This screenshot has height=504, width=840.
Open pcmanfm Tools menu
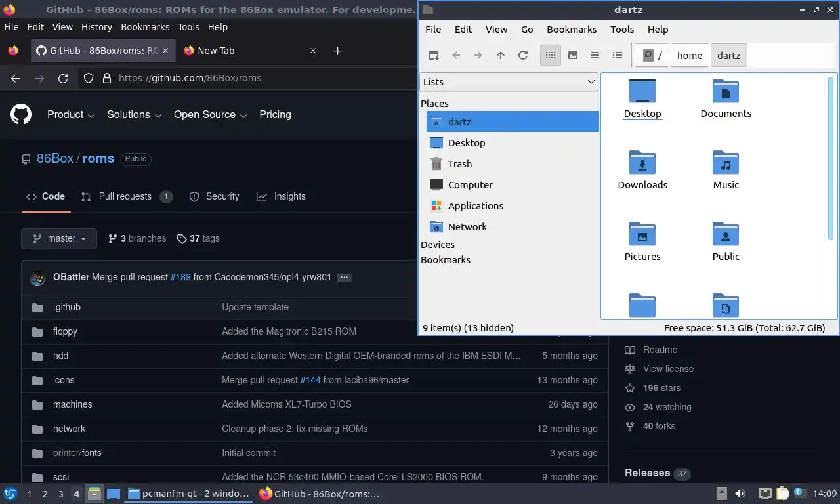(x=622, y=30)
